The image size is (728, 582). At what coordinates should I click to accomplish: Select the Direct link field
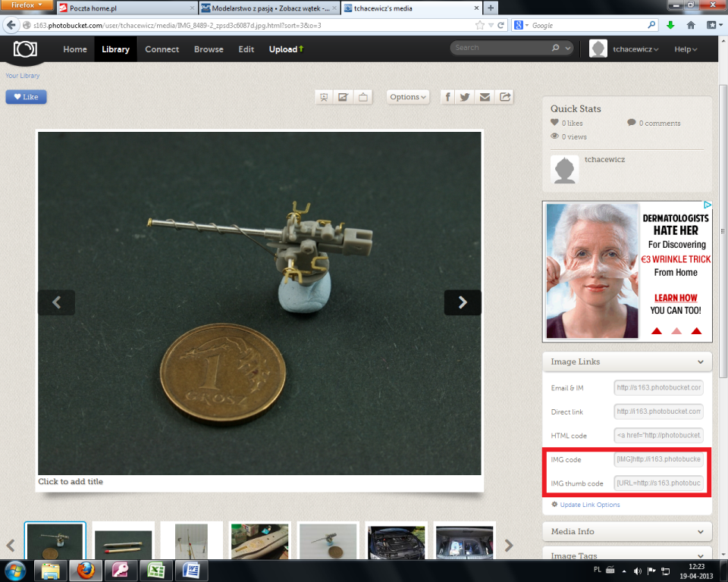(x=658, y=412)
